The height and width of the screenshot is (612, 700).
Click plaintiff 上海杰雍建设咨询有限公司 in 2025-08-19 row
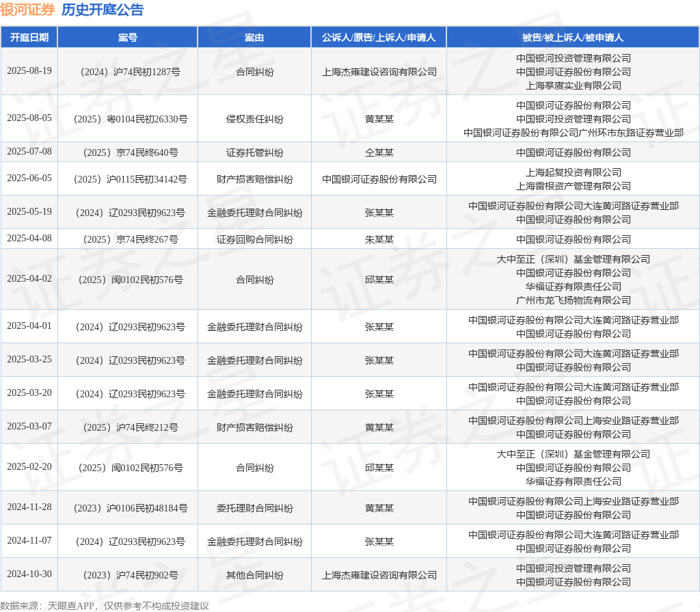click(379, 72)
